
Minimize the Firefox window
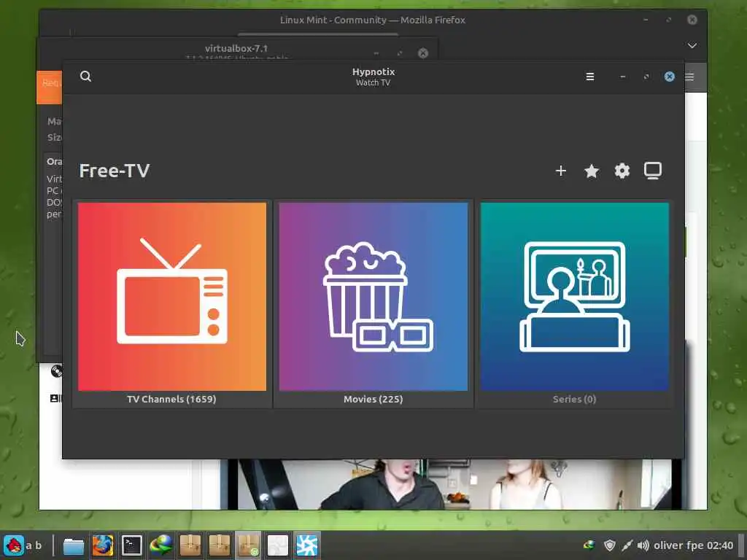point(646,20)
